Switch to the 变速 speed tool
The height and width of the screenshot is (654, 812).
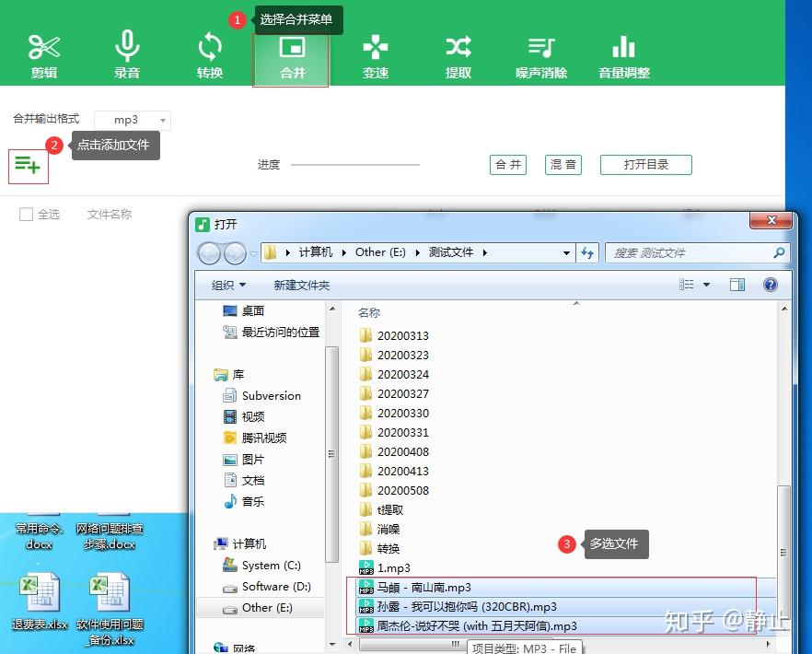tap(376, 55)
